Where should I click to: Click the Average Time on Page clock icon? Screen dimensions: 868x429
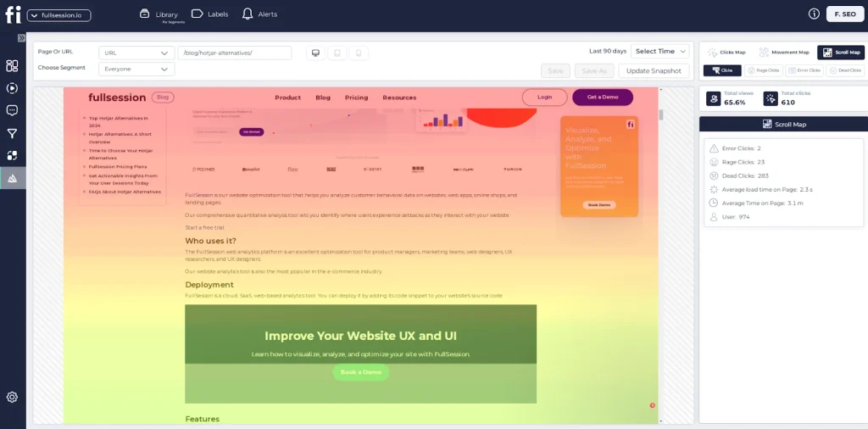714,203
